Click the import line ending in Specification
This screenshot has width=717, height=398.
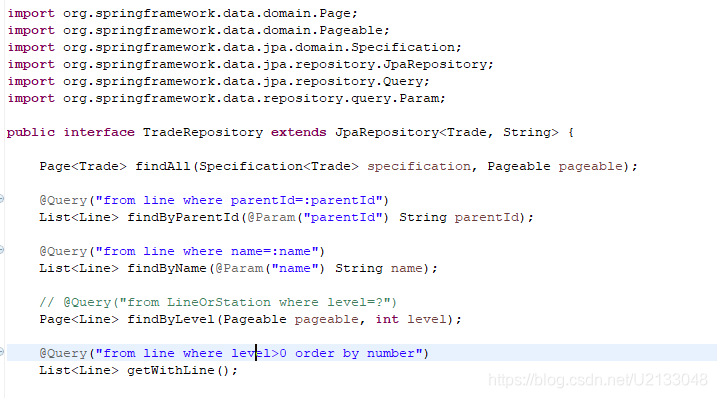pos(235,47)
